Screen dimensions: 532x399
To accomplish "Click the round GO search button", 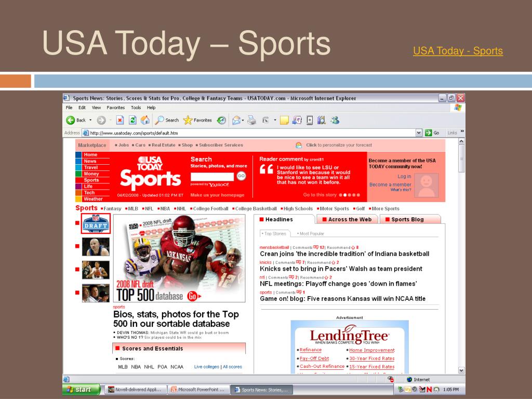I will (241, 176).
